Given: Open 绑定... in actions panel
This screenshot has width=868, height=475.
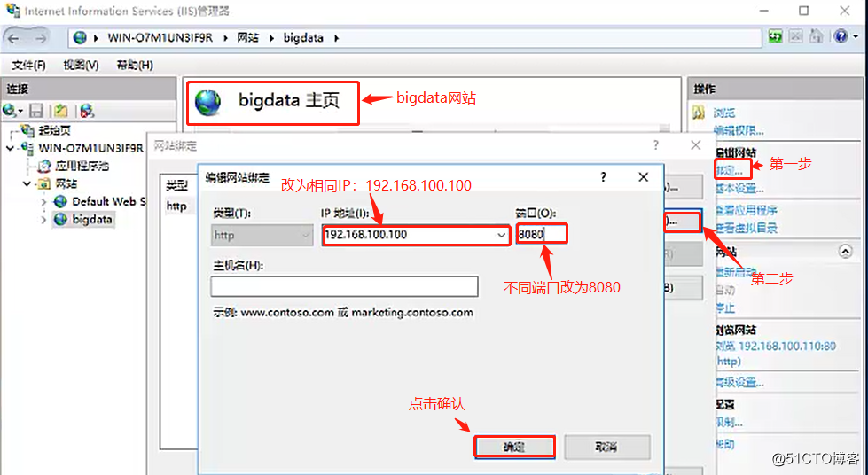Looking at the screenshot, I should (x=731, y=169).
